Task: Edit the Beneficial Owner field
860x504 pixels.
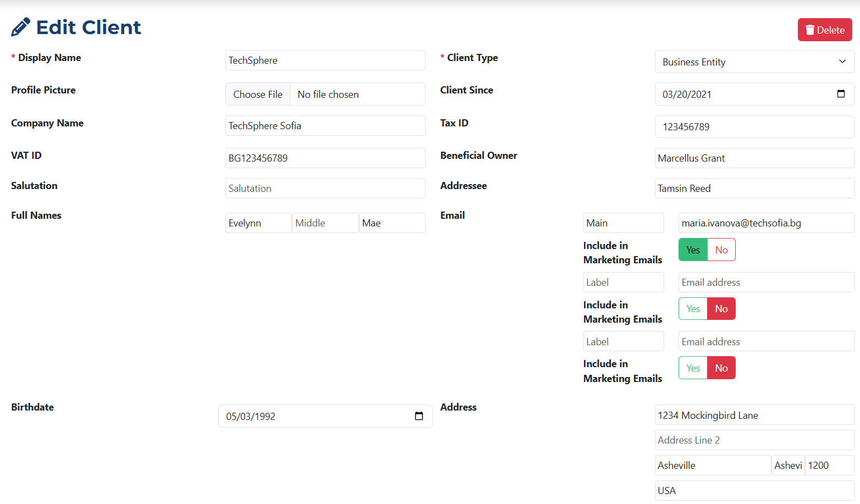Action: click(x=754, y=158)
